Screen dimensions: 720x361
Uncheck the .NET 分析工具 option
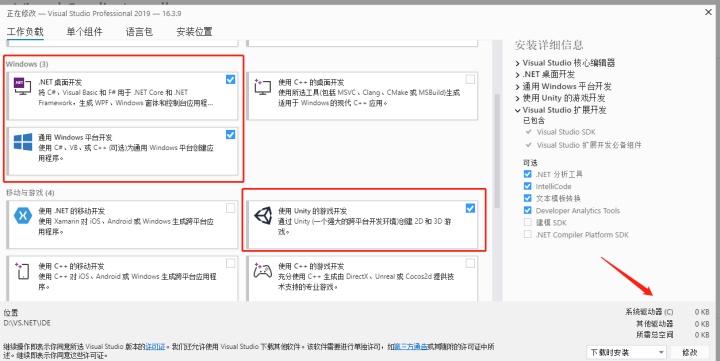click(x=528, y=174)
